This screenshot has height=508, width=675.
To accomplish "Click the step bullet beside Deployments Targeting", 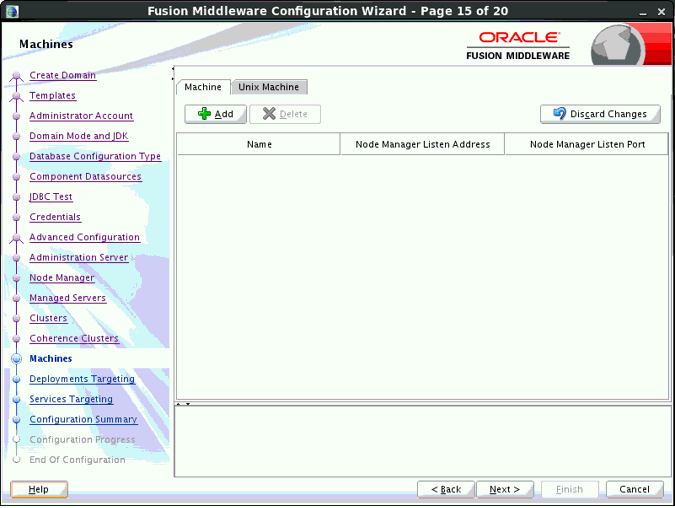I will click(16, 379).
